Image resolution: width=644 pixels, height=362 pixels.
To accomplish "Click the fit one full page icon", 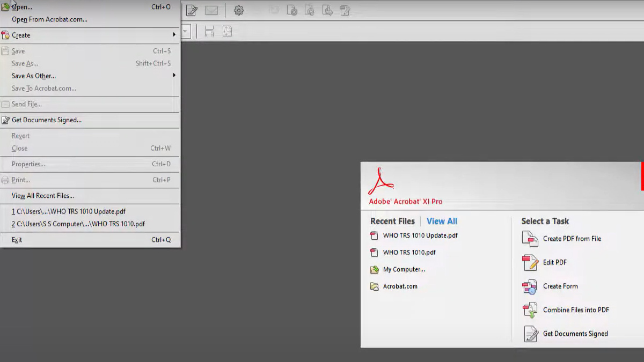I will pos(228,32).
